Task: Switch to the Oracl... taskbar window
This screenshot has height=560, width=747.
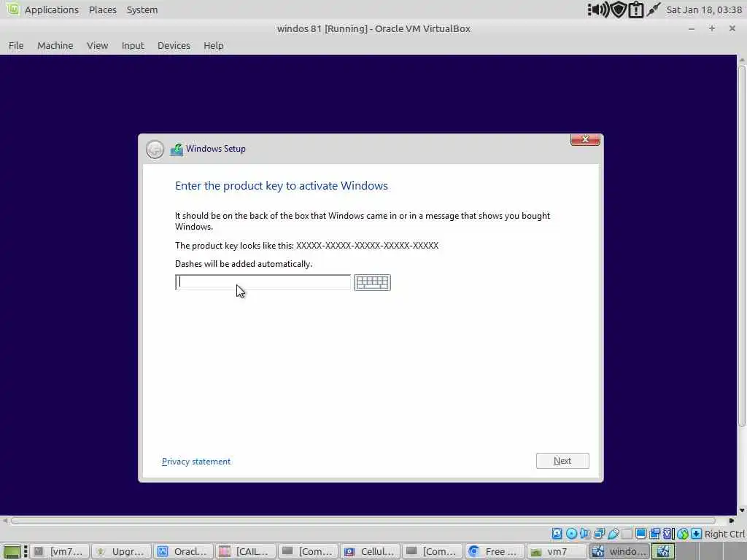Action: (183, 551)
